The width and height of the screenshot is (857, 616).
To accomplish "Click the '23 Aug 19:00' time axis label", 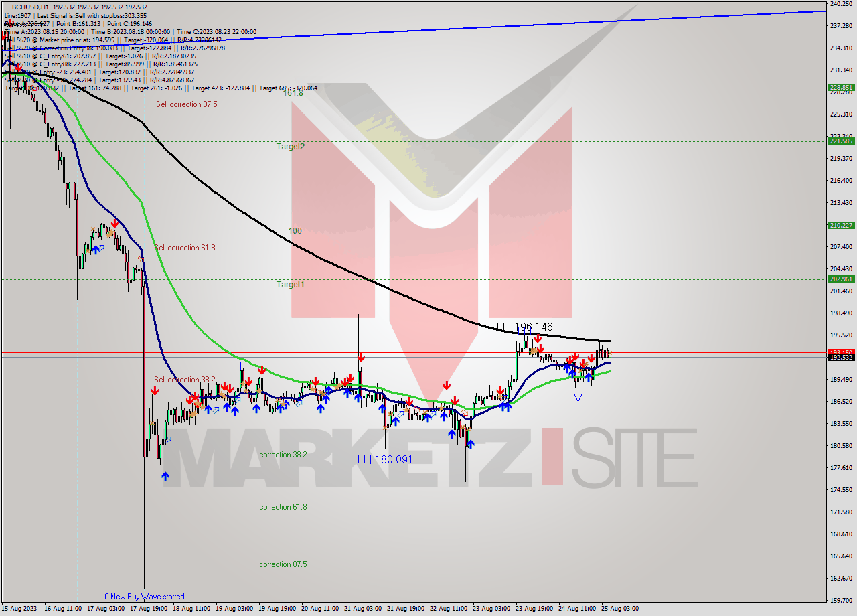I will click(x=534, y=609).
